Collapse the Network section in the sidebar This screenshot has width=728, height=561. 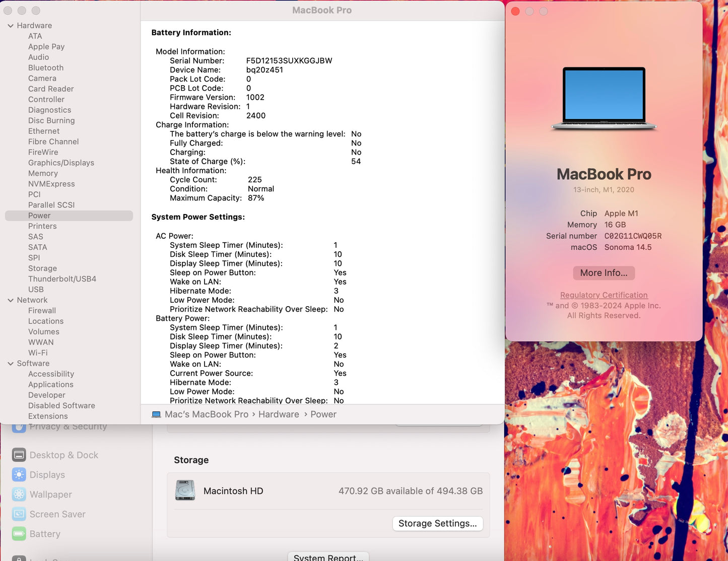click(11, 300)
